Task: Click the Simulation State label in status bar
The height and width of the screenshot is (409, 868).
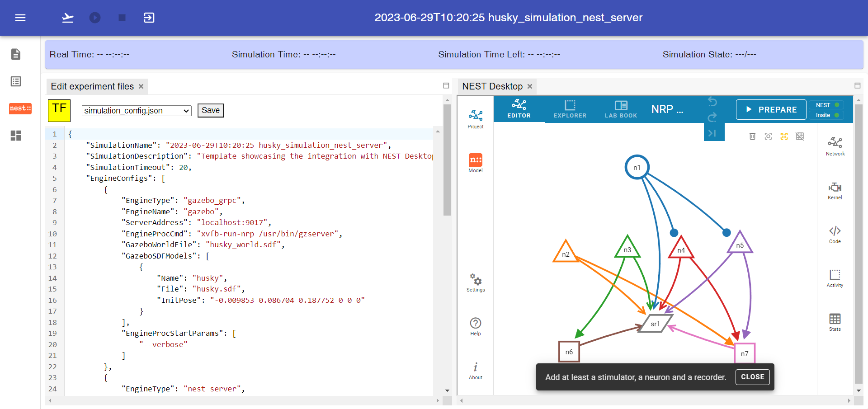Action: 709,54
